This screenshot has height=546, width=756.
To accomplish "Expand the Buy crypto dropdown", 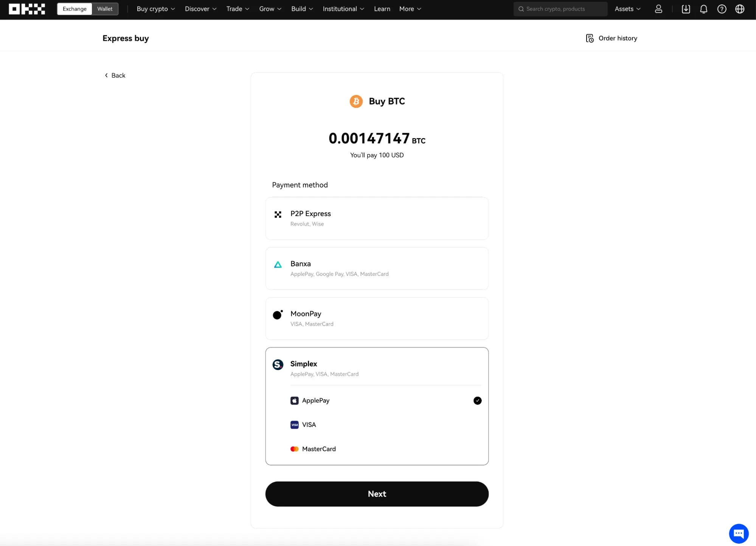I will click(x=155, y=9).
